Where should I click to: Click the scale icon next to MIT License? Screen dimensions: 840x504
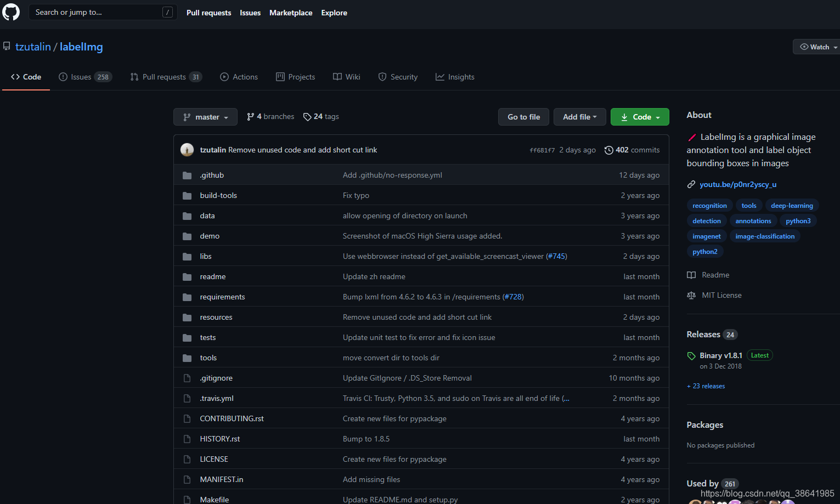click(x=691, y=296)
